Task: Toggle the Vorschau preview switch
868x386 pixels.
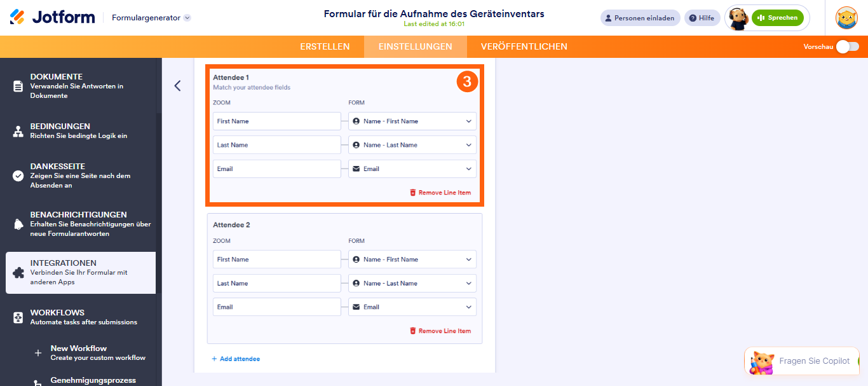Action: click(848, 46)
